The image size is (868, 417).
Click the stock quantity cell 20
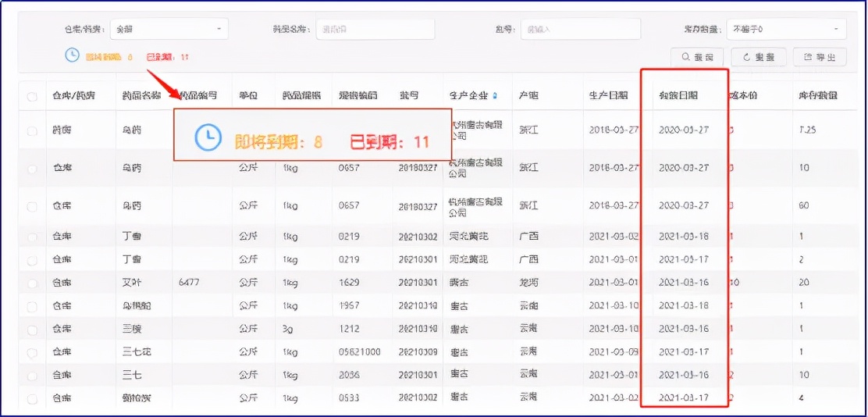click(x=804, y=283)
